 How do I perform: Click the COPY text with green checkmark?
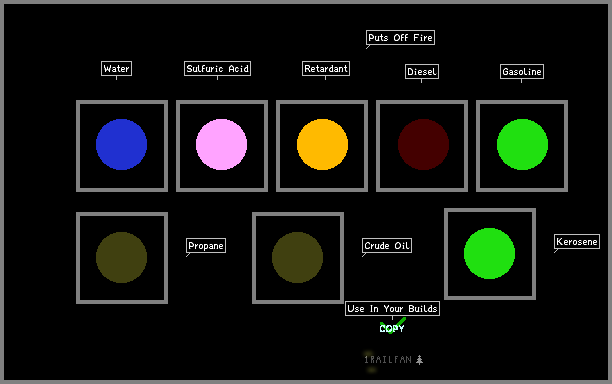click(x=392, y=327)
